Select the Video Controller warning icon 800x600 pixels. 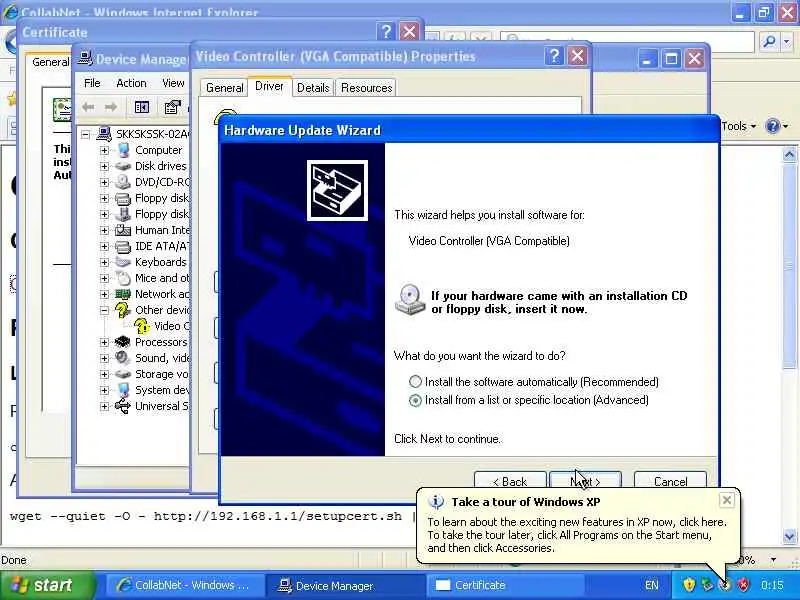(x=142, y=326)
